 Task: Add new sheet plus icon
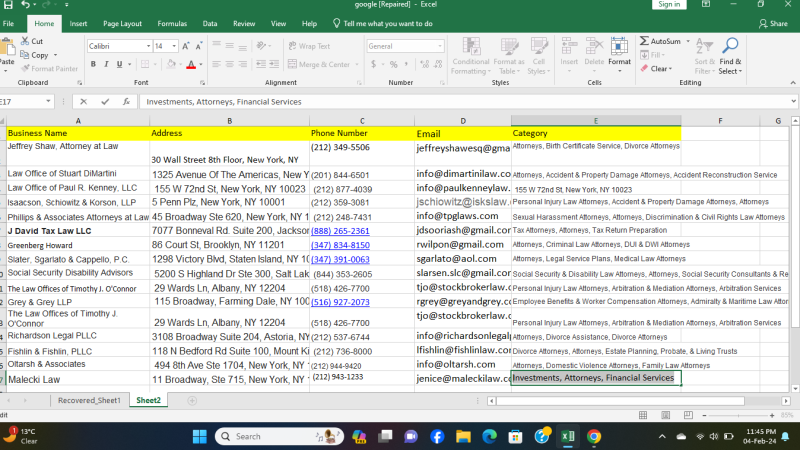[192, 401]
